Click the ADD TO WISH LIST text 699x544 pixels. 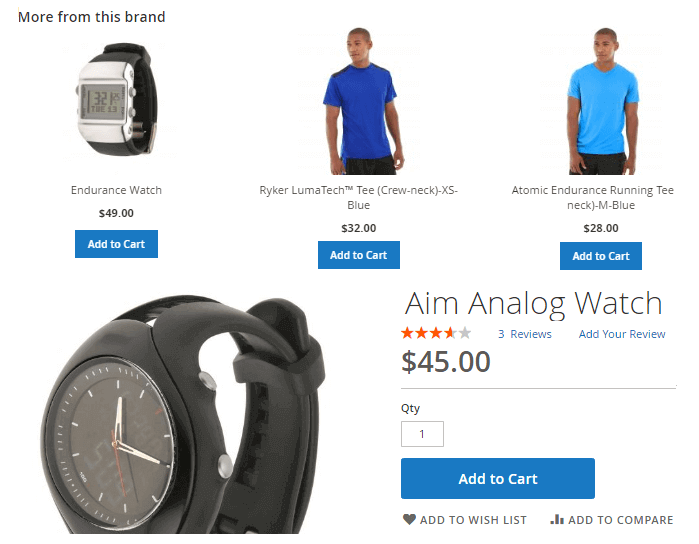473,520
